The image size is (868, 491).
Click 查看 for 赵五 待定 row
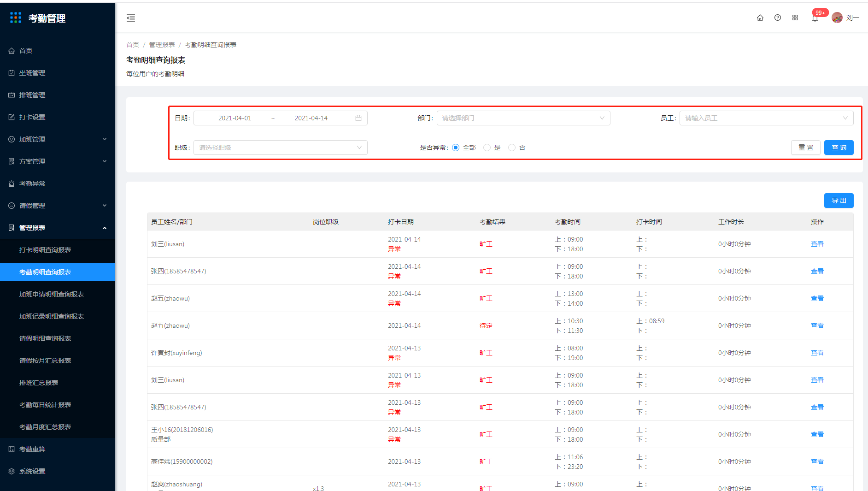[817, 325]
